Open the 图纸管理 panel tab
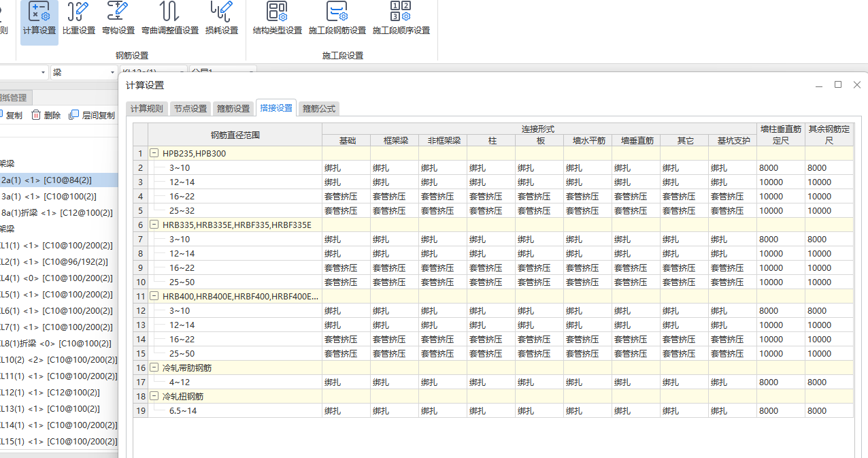This screenshot has height=458, width=868. tap(14, 98)
